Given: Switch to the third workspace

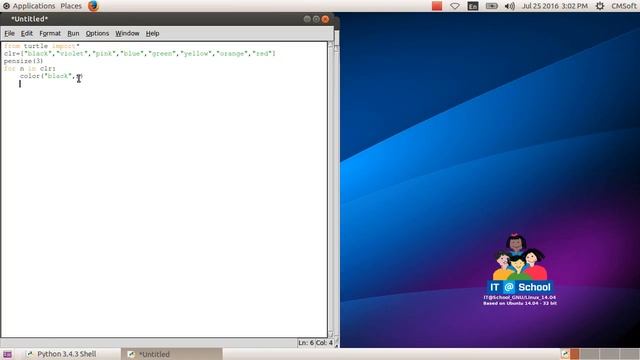Looking at the screenshot, I should tap(609, 354).
